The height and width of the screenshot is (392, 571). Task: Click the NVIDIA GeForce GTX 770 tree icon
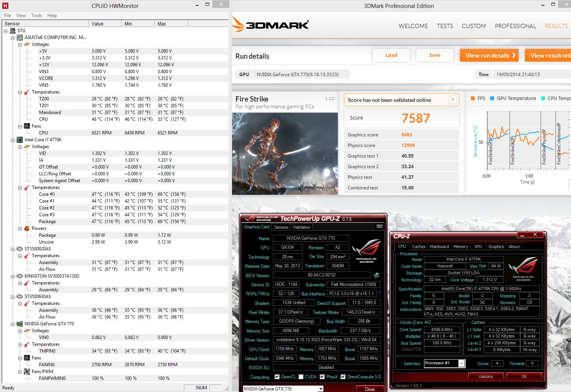click(19, 324)
